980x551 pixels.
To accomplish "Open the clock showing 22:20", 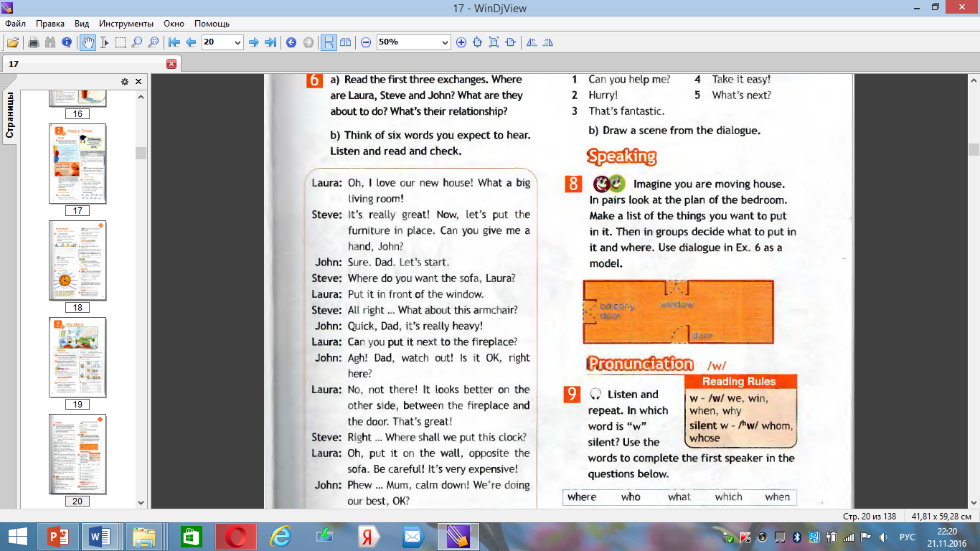I will pos(948,537).
